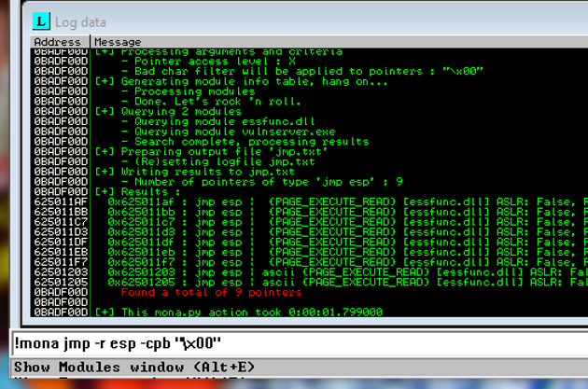The height and width of the screenshot is (389, 588).
Task: Select log row at address 625011D3
Action: point(61,232)
